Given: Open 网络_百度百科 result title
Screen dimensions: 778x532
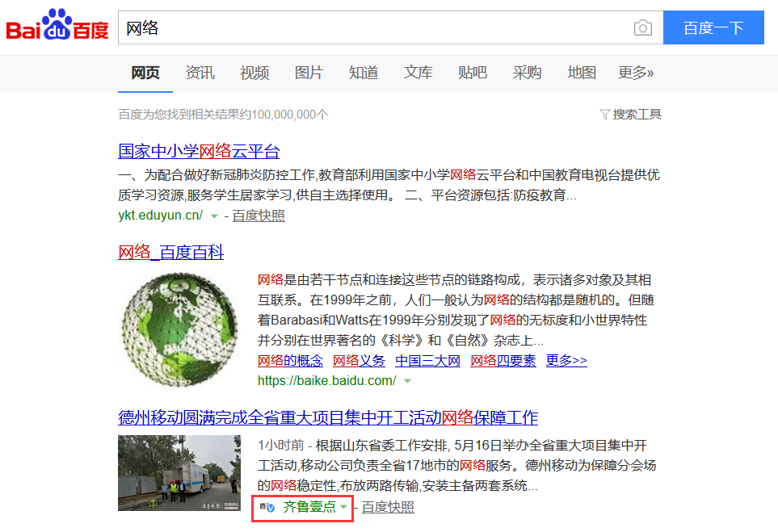Looking at the screenshot, I should pos(170,253).
